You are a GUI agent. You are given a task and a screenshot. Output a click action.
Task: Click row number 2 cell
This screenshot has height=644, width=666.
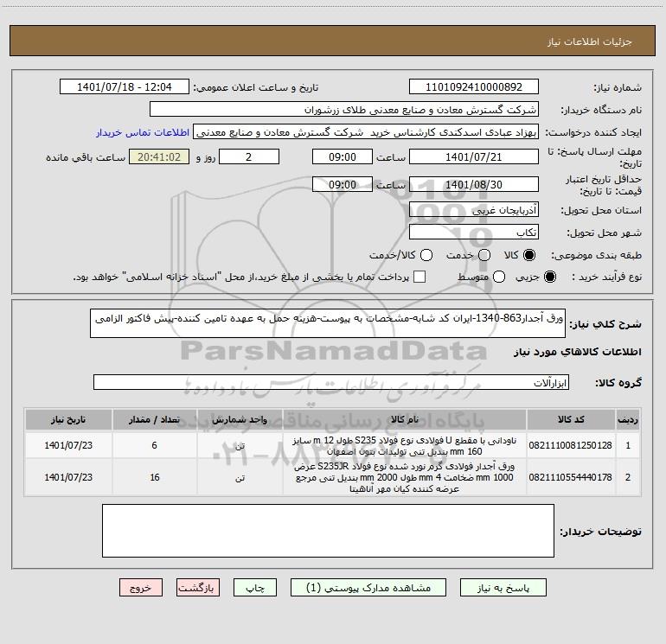628,477
